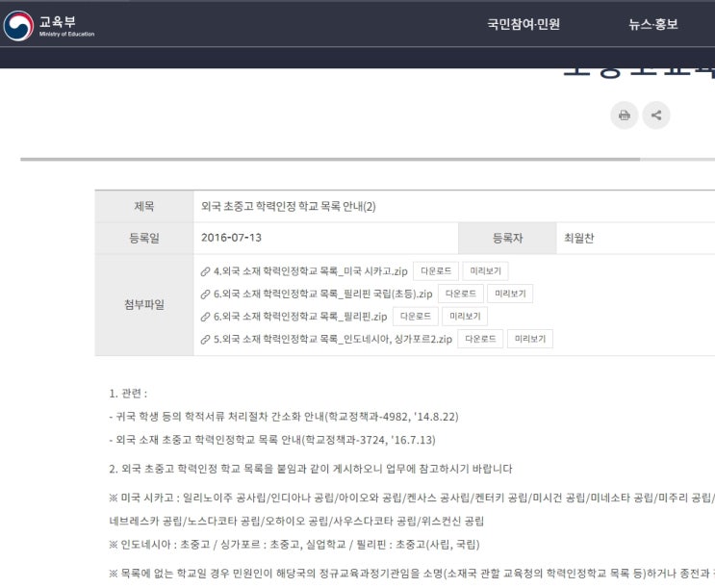Click link icon for 인도네시아, 싱가포르2.zip
The image size is (715, 588).
[x=205, y=340]
